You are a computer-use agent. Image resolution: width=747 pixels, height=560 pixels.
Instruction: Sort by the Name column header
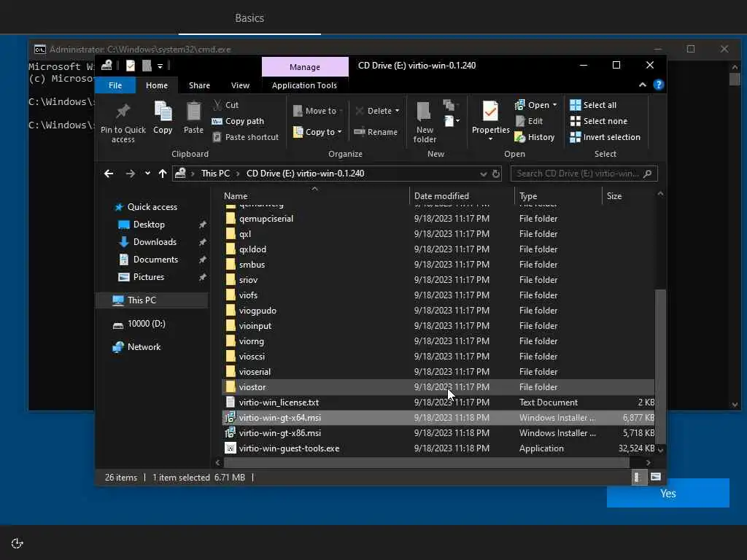pos(314,195)
